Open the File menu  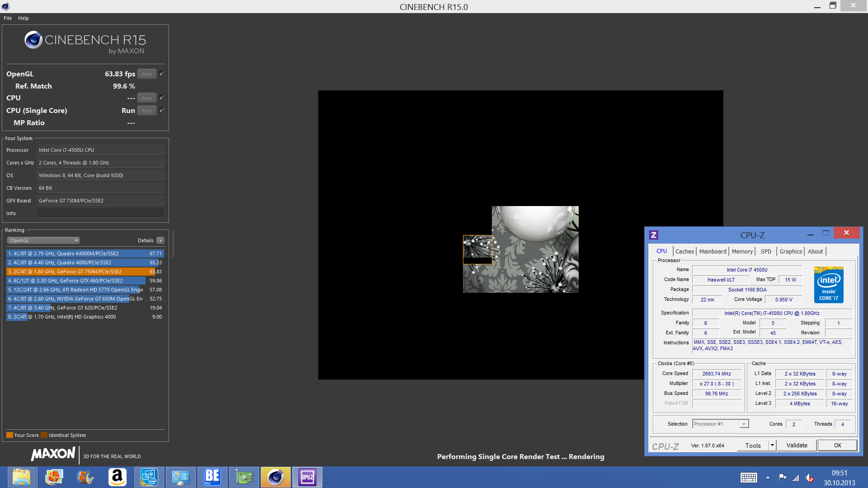(8, 18)
